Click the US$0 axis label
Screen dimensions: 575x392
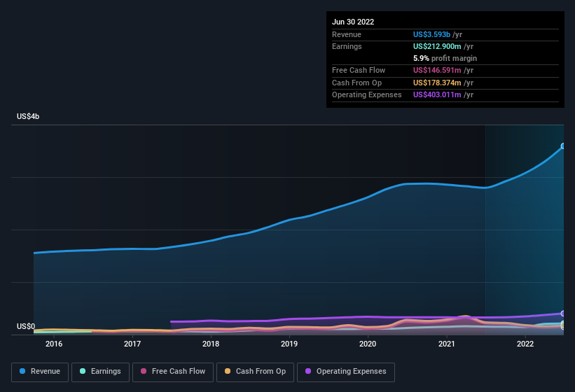pos(26,326)
